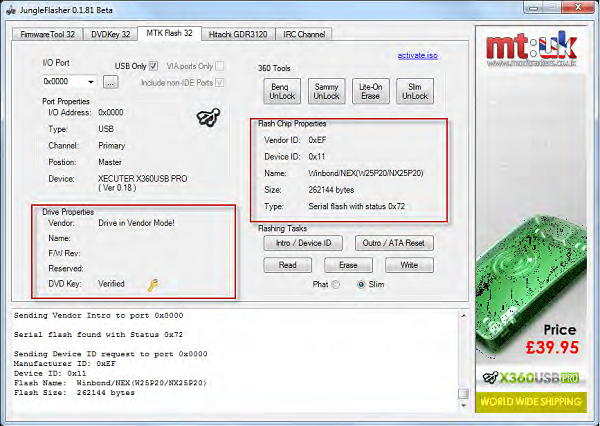
Task: Click log line Manufacturer ID: 0xEF
Action: (x=64, y=364)
